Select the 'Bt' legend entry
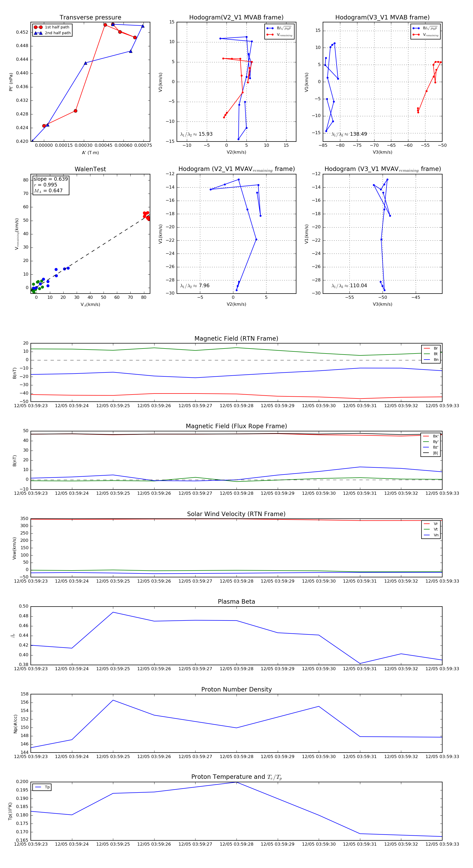 click(431, 354)
